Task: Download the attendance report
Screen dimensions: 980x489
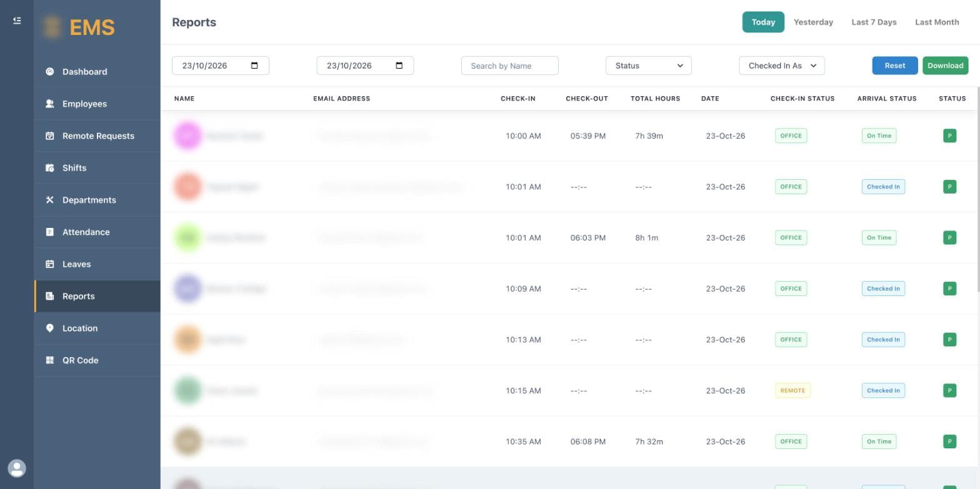Action: coord(945,66)
